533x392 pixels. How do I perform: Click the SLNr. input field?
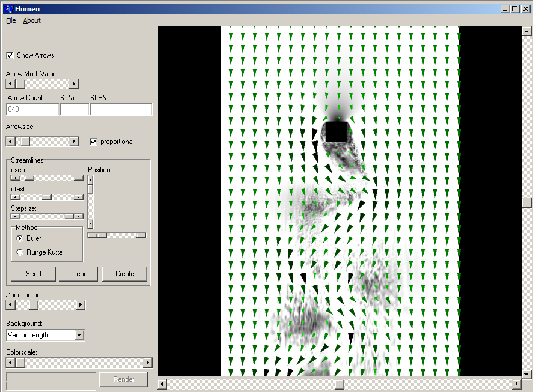[75, 109]
